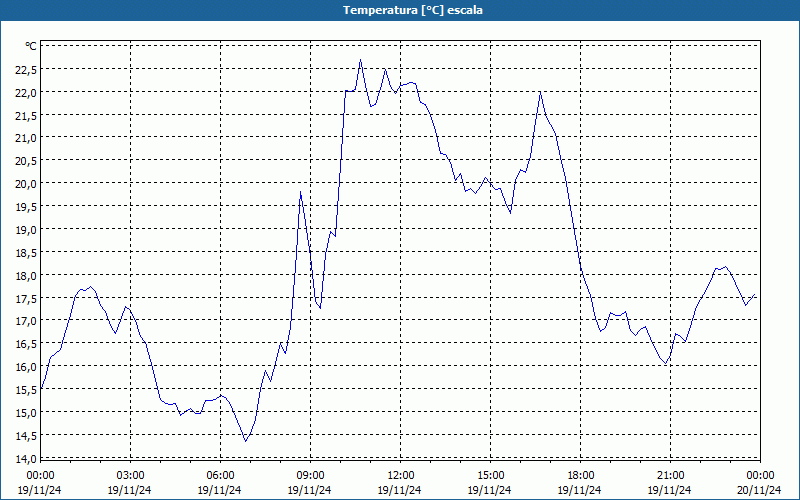Select the 15,5 y-axis value

tap(26, 390)
